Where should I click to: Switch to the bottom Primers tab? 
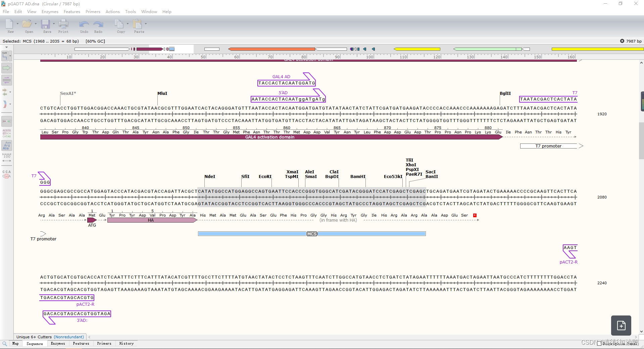coord(104,343)
